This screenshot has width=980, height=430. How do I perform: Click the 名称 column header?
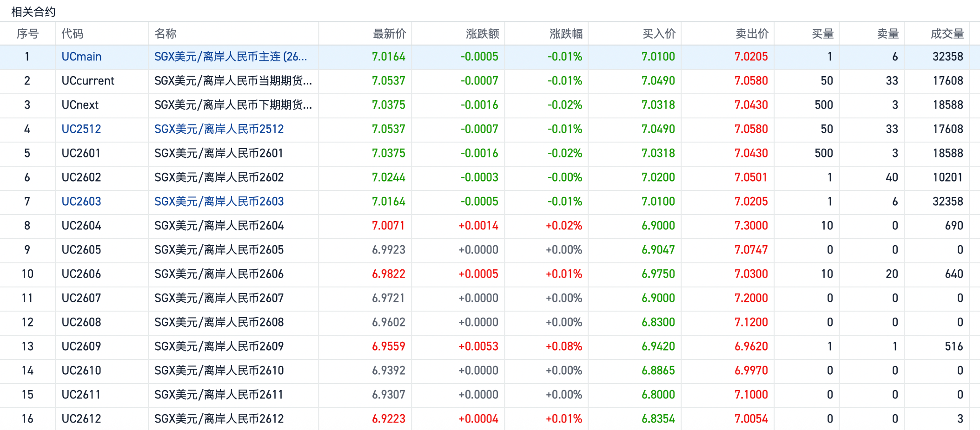pos(166,34)
